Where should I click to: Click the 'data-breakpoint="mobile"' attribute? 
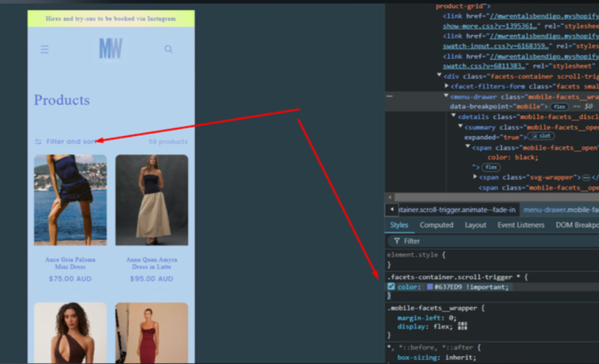pyautogui.click(x=496, y=107)
